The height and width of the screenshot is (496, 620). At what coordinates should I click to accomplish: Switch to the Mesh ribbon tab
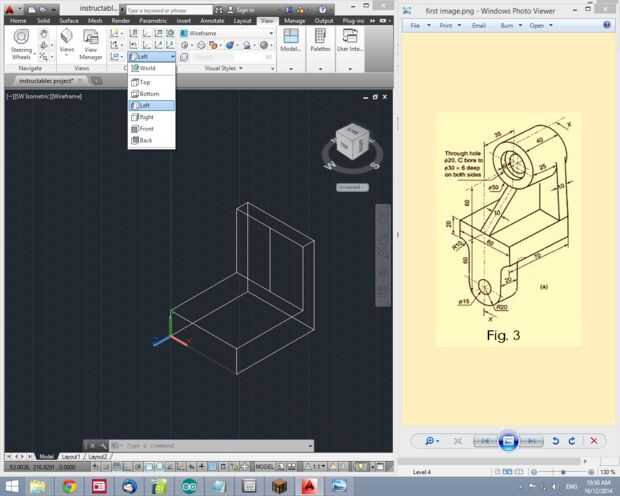point(95,21)
